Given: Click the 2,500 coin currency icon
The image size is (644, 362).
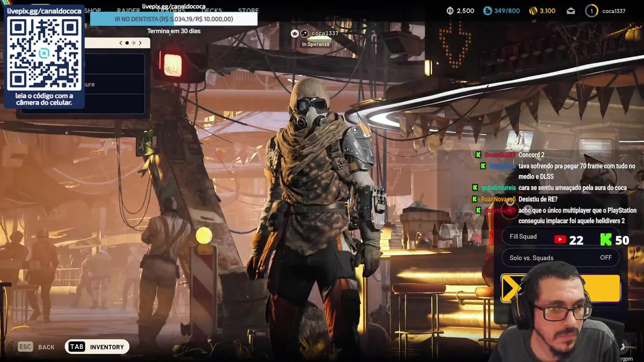Looking at the screenshot, I should (450, 11).
